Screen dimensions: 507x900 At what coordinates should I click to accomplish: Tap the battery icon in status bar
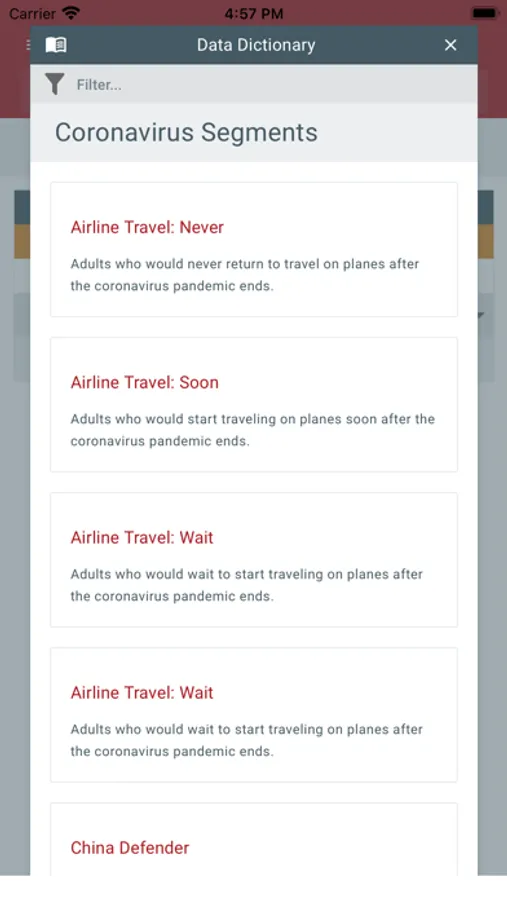point(485,13)
